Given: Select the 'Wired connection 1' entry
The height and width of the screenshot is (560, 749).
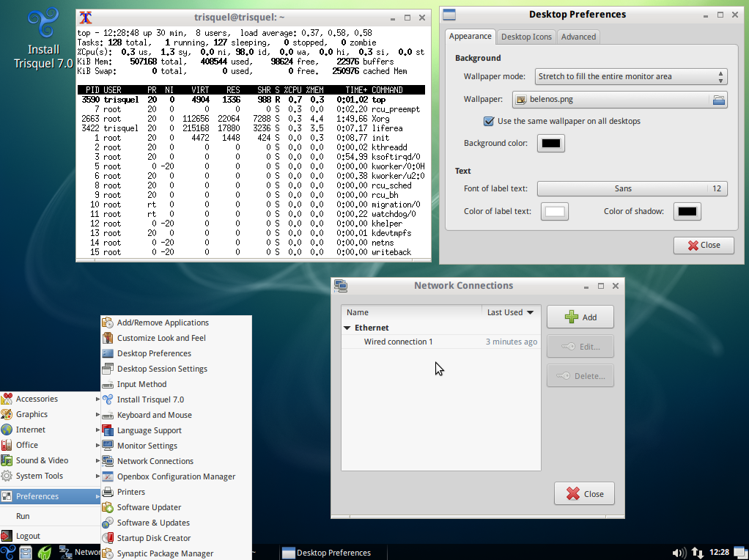Looking at the screenshot, I should click(x=399, y=342).
